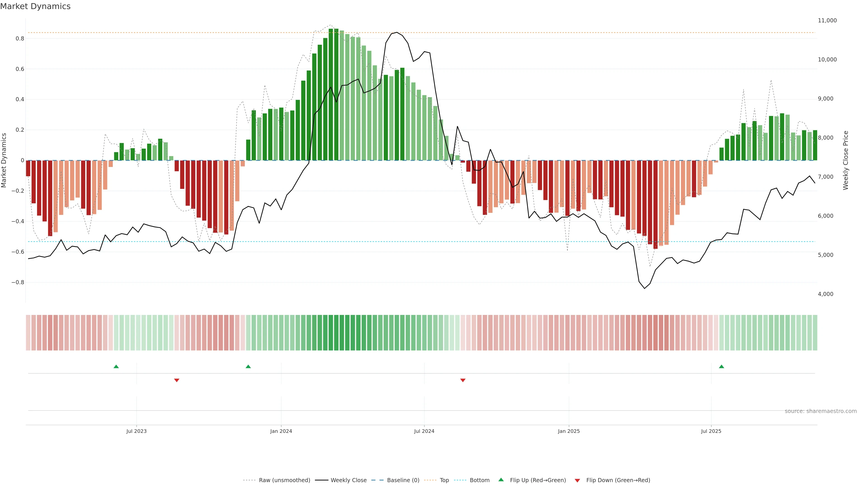Toggle the Top threshold legend item
This screenshot has width=868, height=488.
(444, 480)
